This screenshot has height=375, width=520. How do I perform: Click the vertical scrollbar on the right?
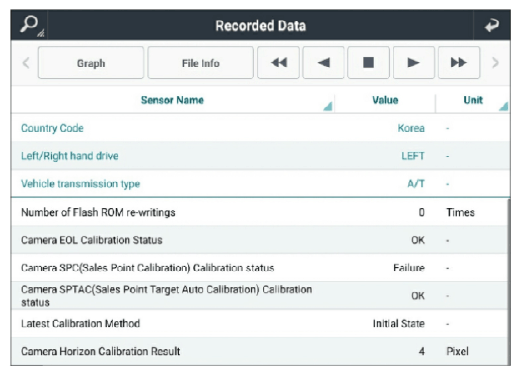pyautogui.click(x=509, y=282)
